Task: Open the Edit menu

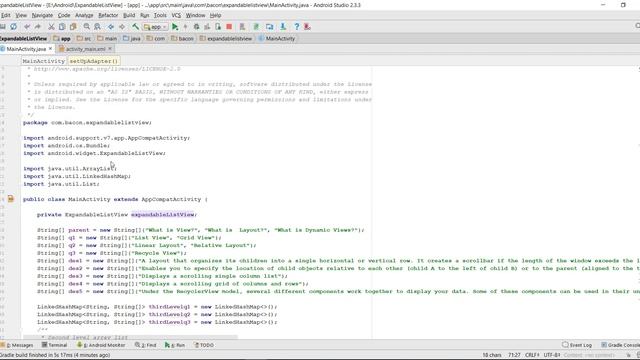Action: (x=6, y=15)
